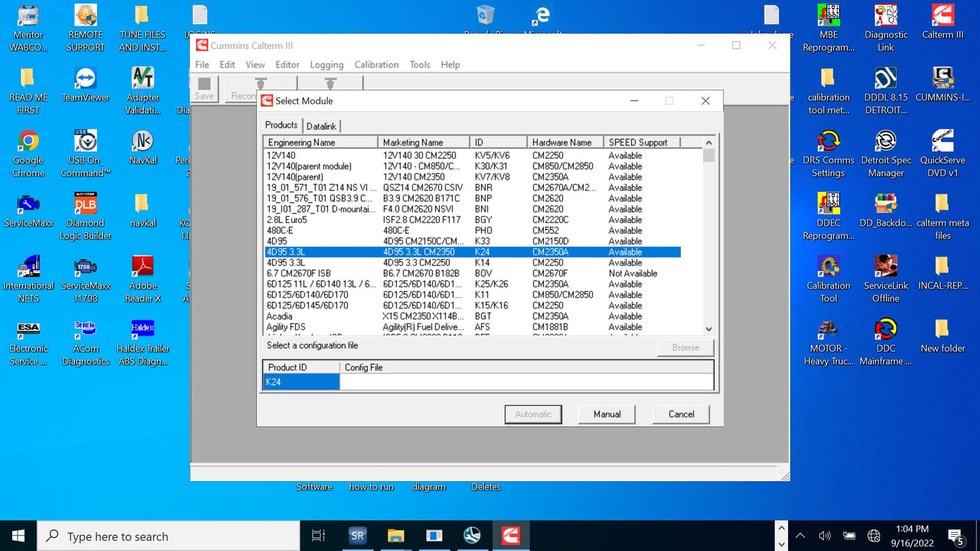Select 2.8L Euro5 module row
The image size is (980, 551).
coord(473,220)
